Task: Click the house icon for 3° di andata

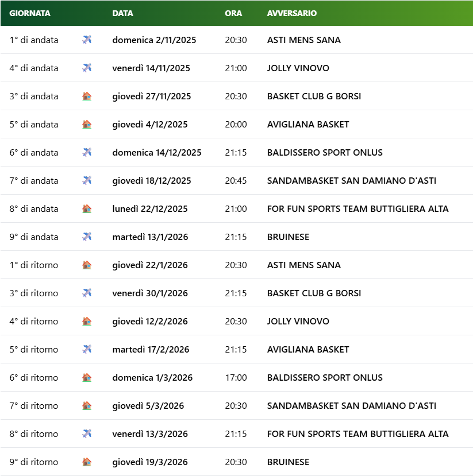Action: (x=87, y=96)
